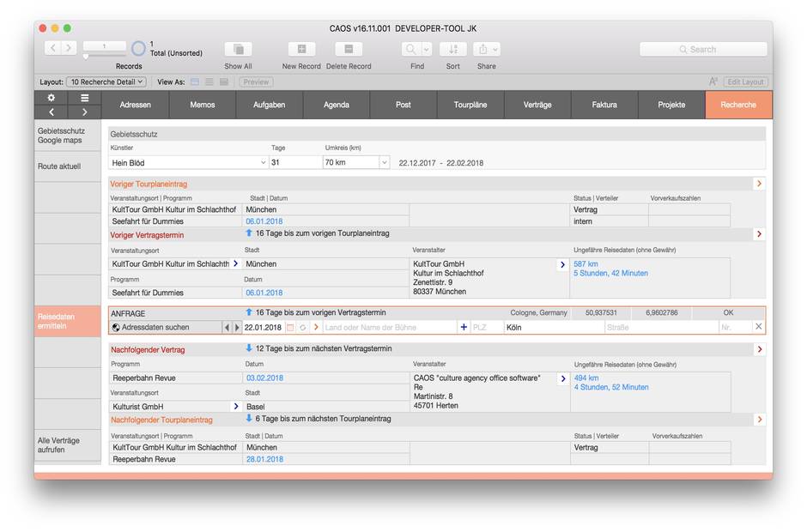Click the refresh icon after the calendar

tap(303, 327)
